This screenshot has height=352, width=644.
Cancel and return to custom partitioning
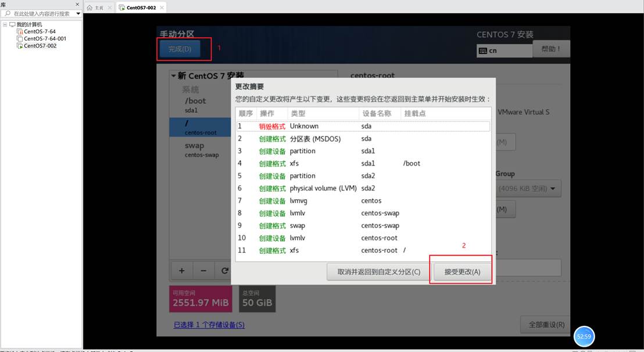pos(379,272)
